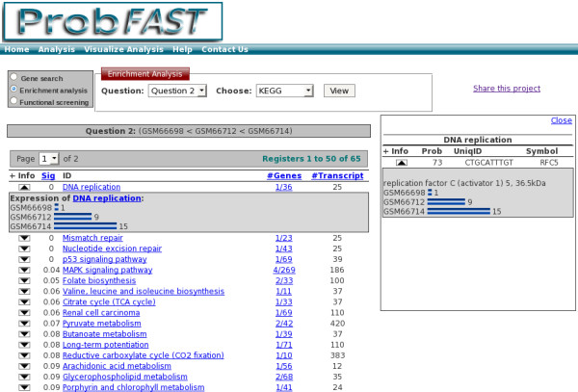Select the Enrichment analysis radio button
This screenshot has height=392, width=578.
pyautogui.click(x=13, y=90)
